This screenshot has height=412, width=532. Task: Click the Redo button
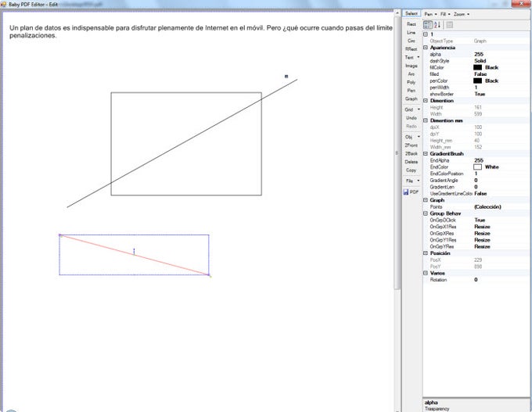412,126
